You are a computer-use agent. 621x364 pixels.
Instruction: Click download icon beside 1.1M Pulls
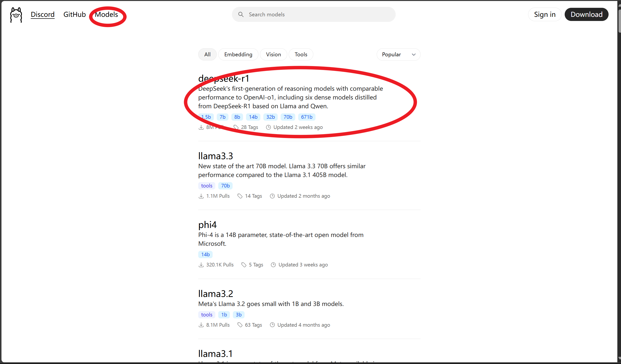pos(201,196)
